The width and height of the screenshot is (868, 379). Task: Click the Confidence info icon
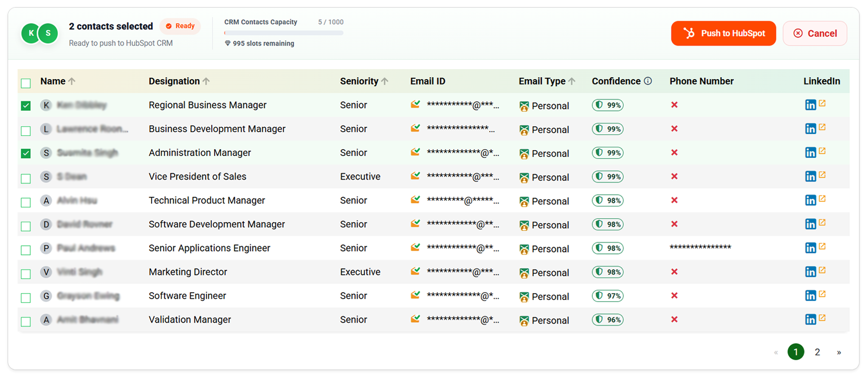(x=648, y=81)
